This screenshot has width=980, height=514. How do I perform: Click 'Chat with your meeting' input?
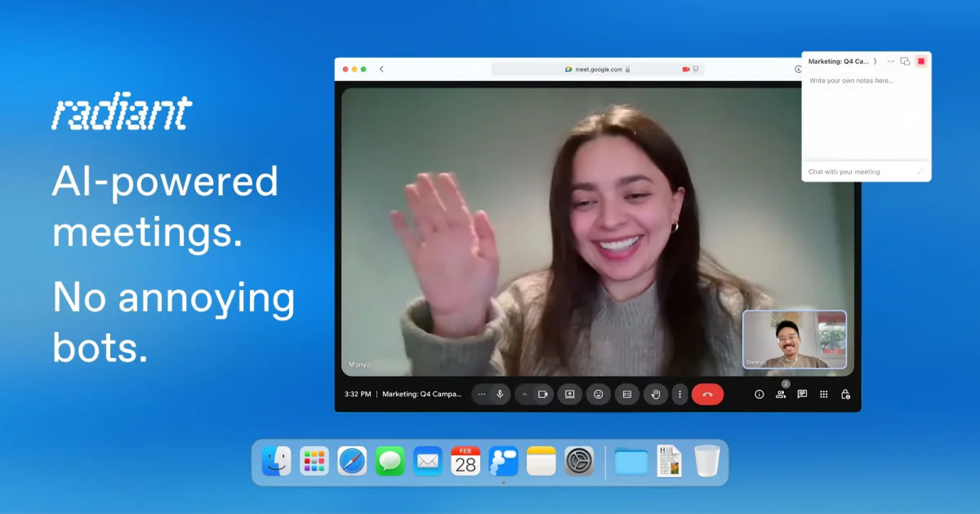[x=844, y=172]
